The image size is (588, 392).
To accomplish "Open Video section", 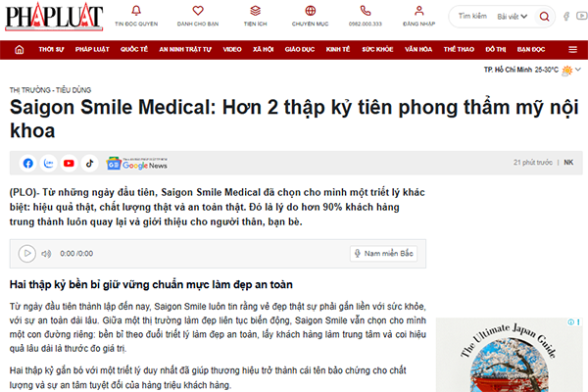I will coord(232,50).
